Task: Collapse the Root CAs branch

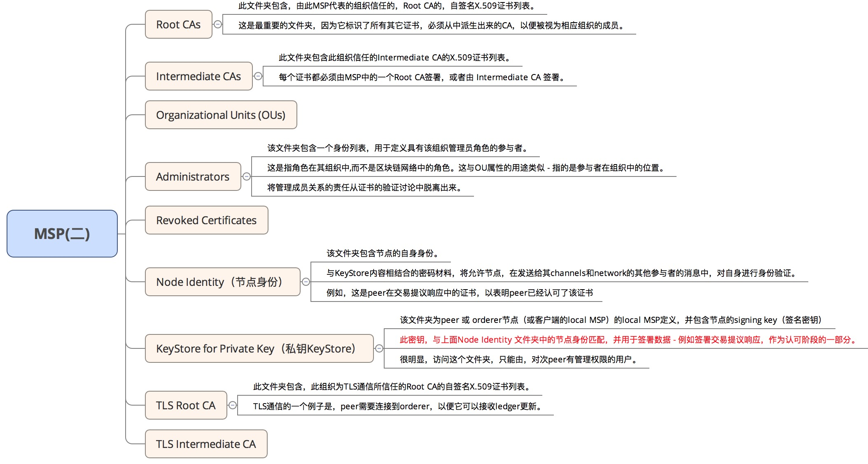Action: point(218,24)
